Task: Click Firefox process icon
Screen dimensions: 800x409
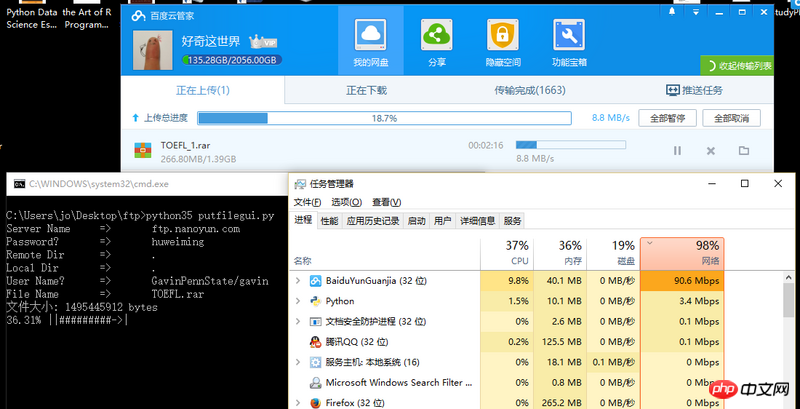Action: pos(316,403)
